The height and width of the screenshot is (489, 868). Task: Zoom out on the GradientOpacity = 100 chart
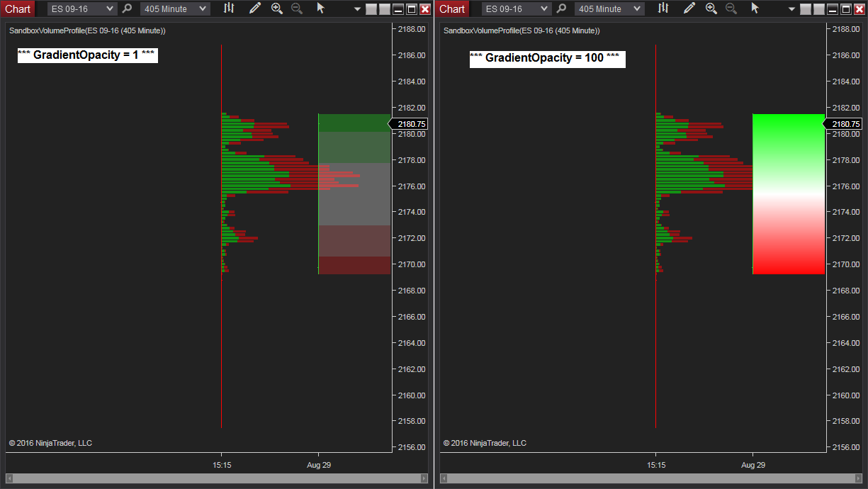click(x=731, y=9)
